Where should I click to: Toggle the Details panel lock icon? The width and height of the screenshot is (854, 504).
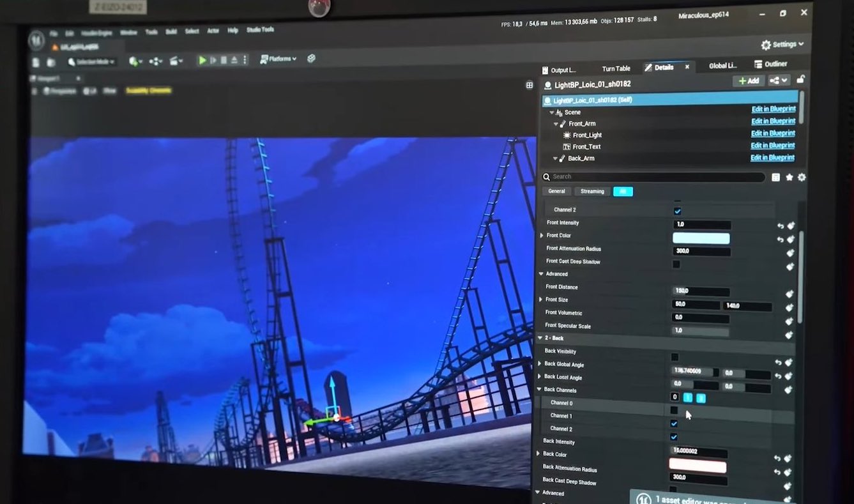pos(800,80)
